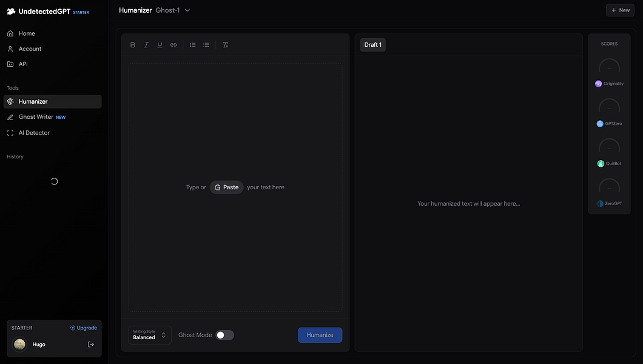Viewport: 643px width, 364px height.
Task: Insert a numbered list
Action: (x=193, y=45)
